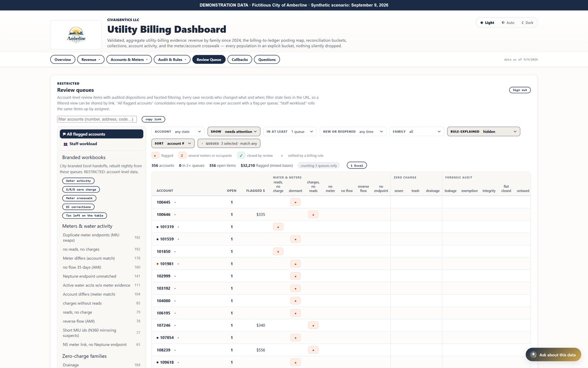
Task: Click the dormant flag for account 101981
Action: (295, 264)
